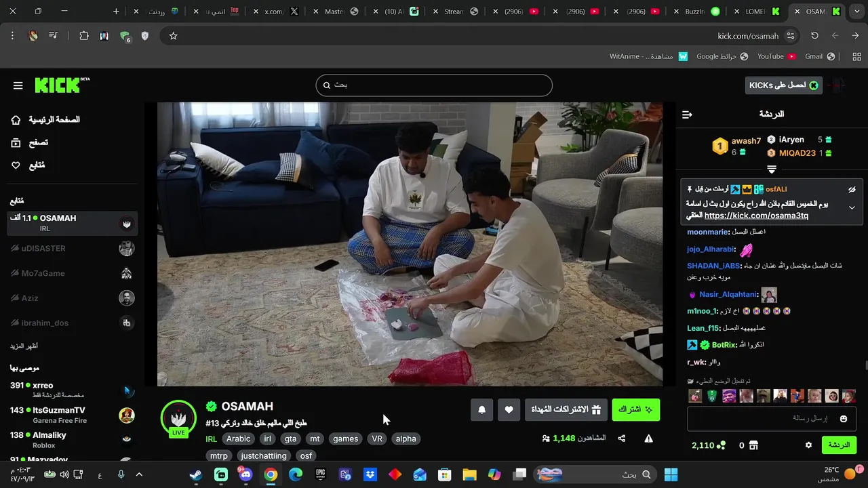
Task: Click the moonmarie username in chat
Action: (707, 232)
